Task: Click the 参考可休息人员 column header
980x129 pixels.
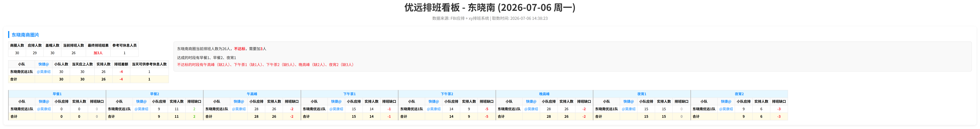Action: pos(124,46)
